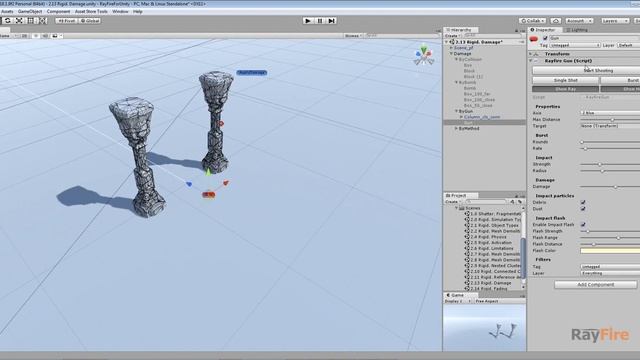This screenshot has width=640, height=360.
Task: Click the Transform component icon
Action: point(537,54)
